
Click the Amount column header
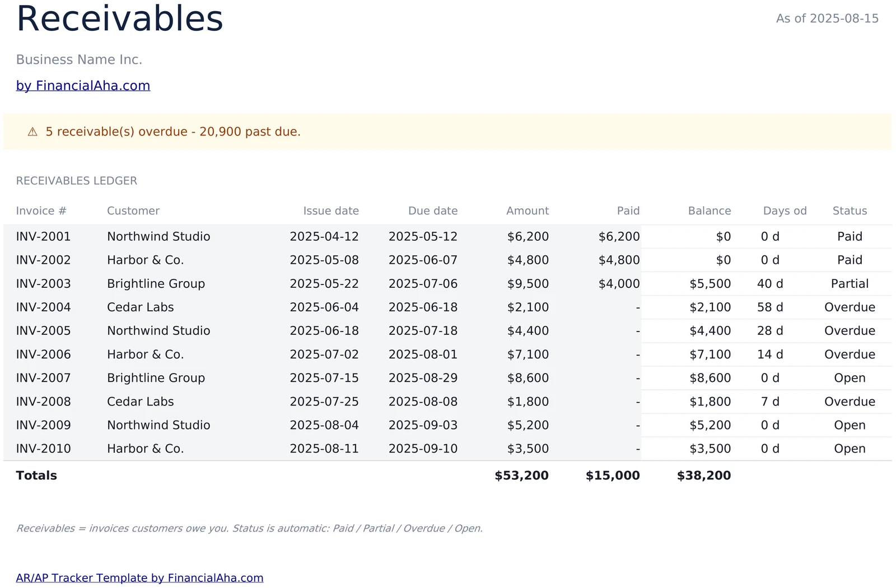(x=528, y=211)
